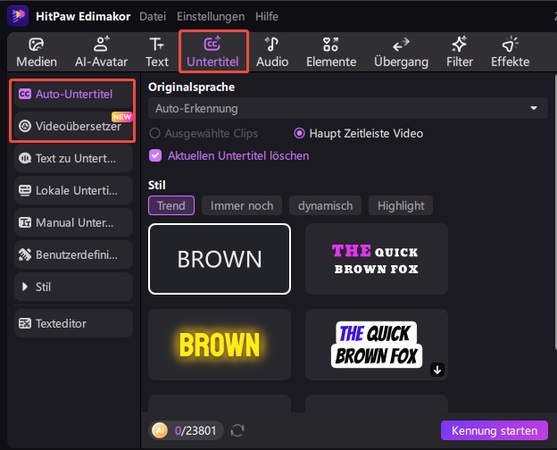Expand the Stil section in sidebar
Screen dimensions: 557x450
[x=74, y=287]
